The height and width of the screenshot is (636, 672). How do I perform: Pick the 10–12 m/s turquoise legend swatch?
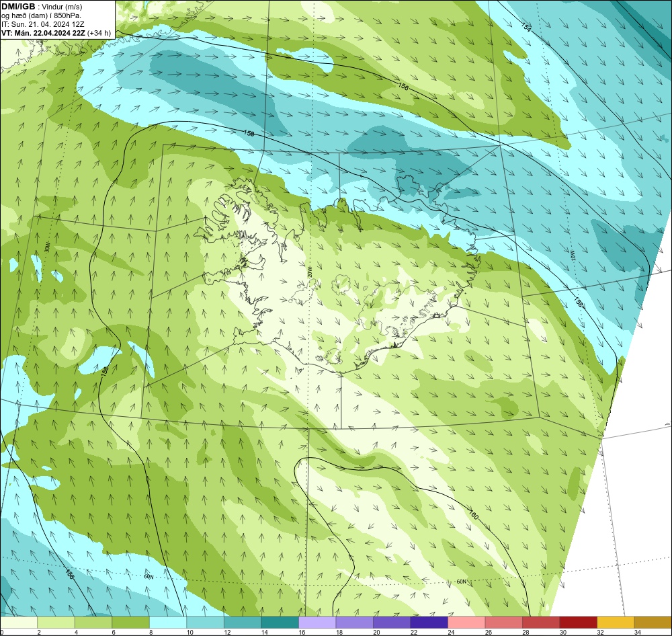click(205, 623)
